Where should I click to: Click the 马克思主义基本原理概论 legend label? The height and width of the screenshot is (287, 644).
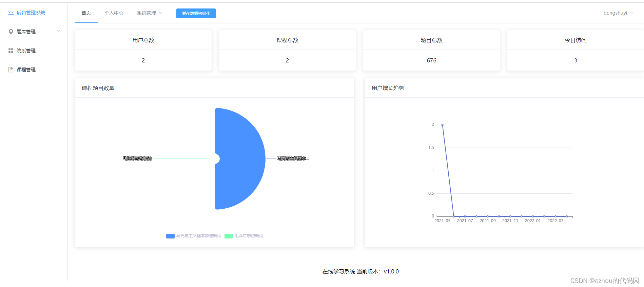coord(198,236)
